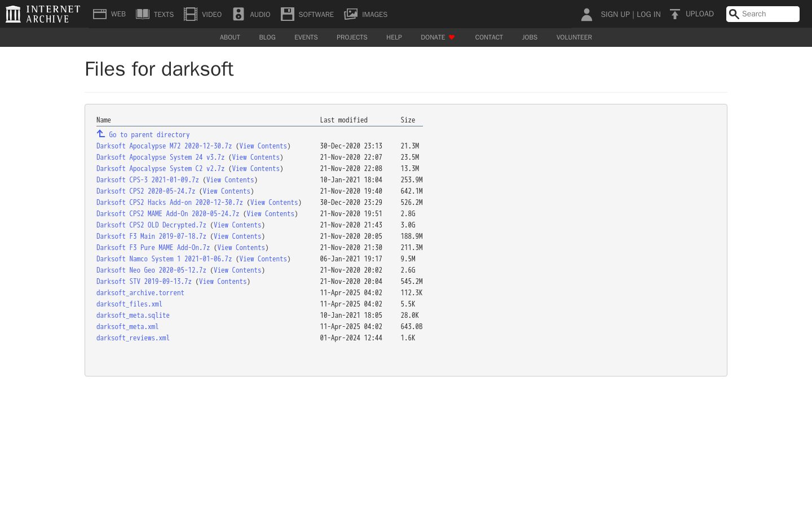Click the Upload text link
The image size is (812, 508).
[x=700, y=14]
